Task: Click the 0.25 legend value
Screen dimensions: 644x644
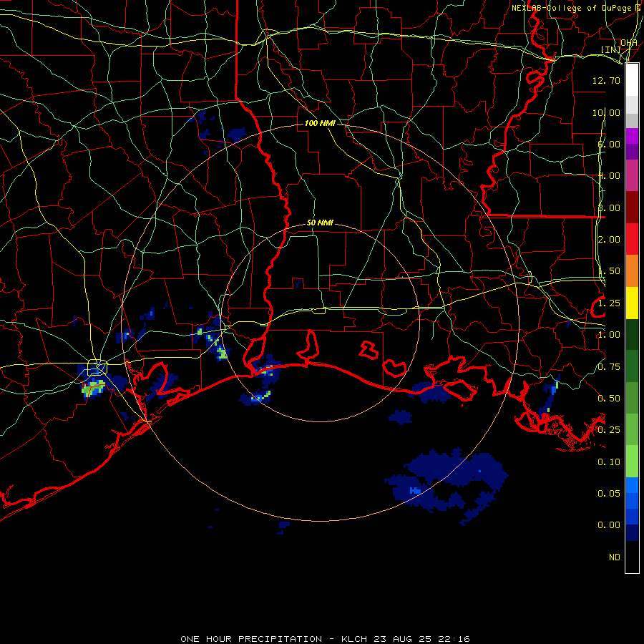Action: click(609, 430)
